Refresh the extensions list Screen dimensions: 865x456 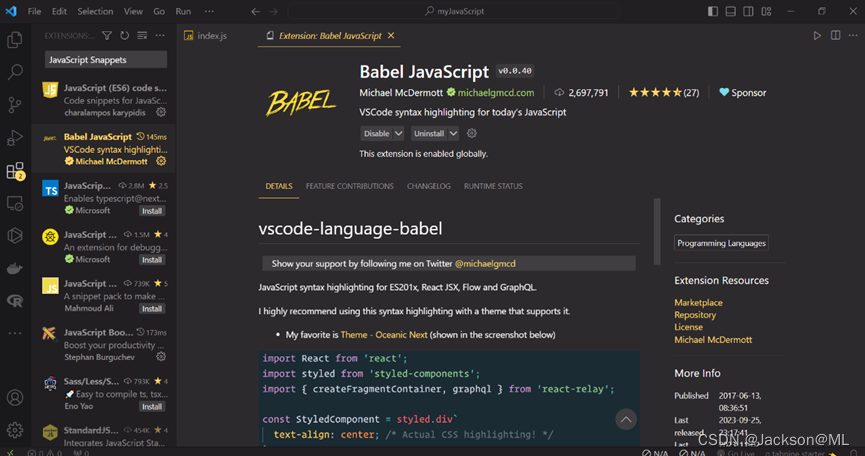[x=124, y=36]
